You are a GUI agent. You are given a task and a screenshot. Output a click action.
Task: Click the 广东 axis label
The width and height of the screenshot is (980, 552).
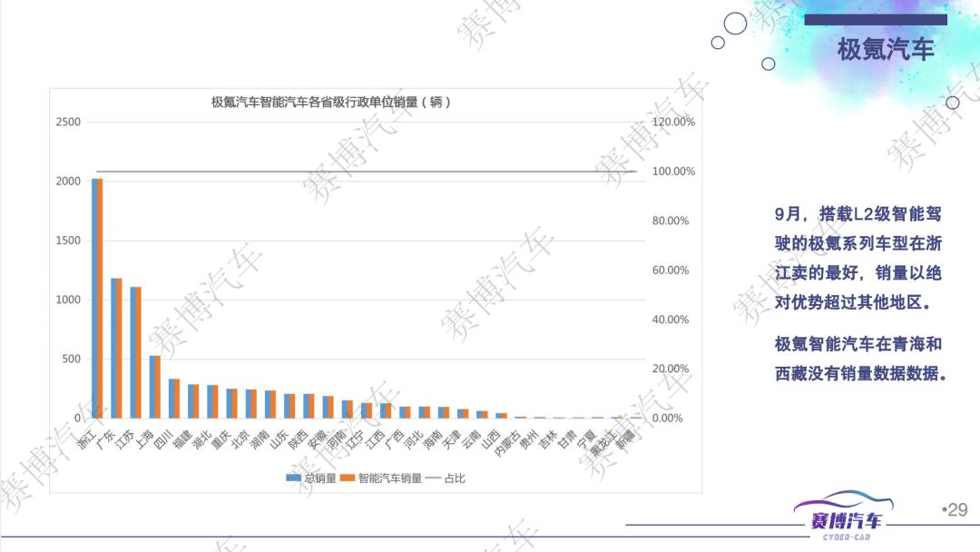click(x=106, y=439)
